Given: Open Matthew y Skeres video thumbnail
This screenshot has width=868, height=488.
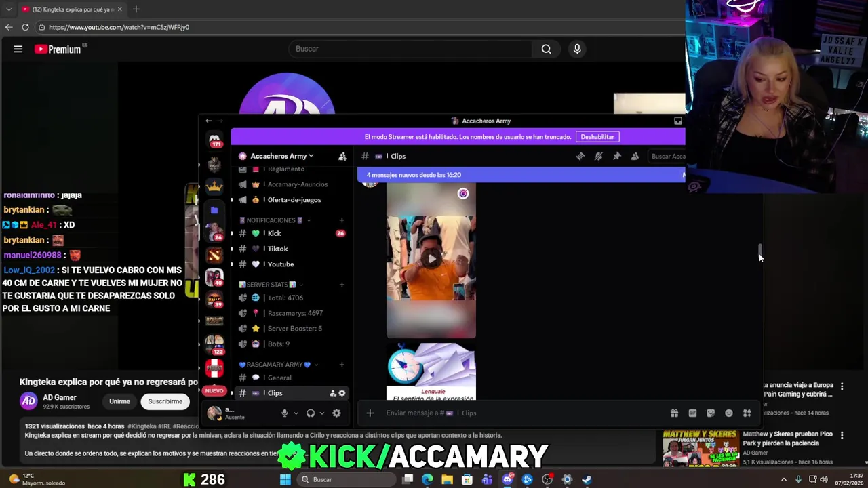Looking at the screenshot, I should 701,448.
